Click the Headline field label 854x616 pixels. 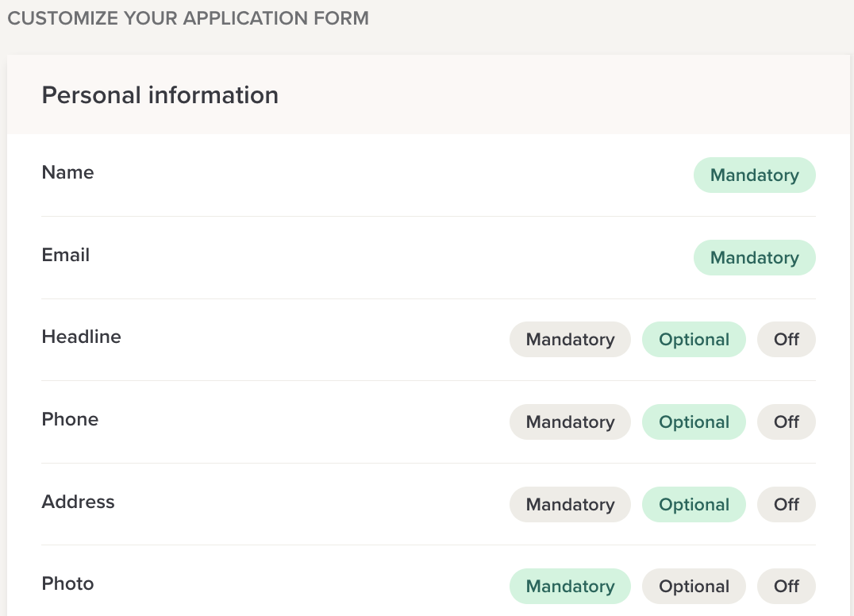pos(81,337)
